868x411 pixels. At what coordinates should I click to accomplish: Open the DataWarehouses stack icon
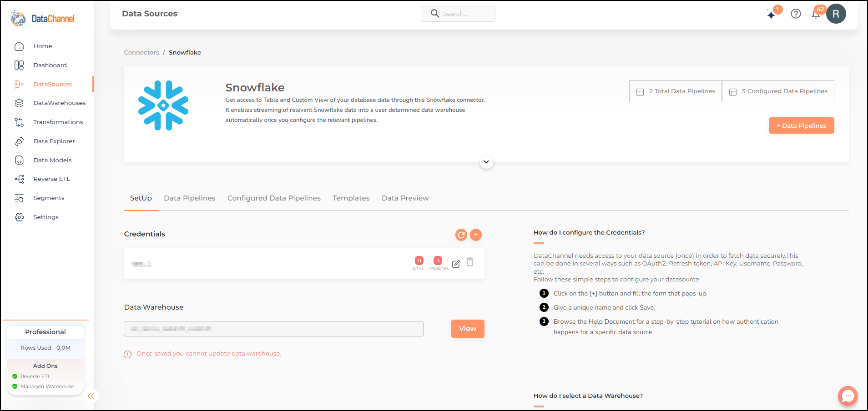(x=19, y=103)
